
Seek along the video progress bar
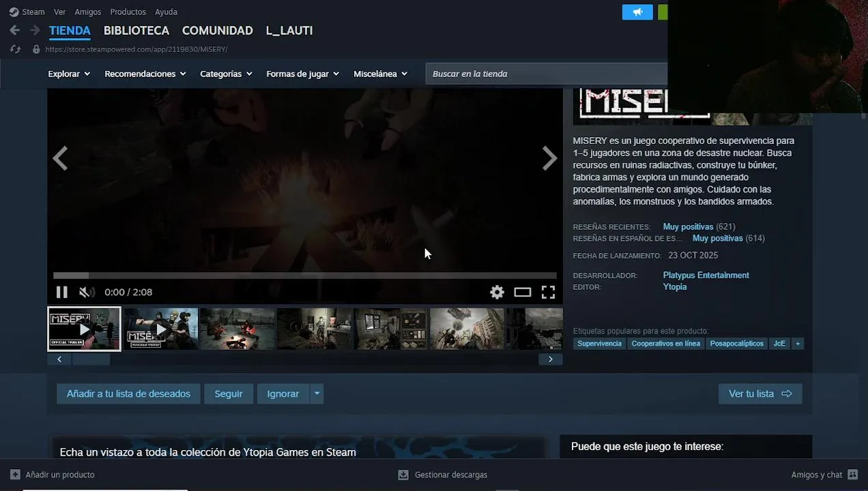(305, 276)
